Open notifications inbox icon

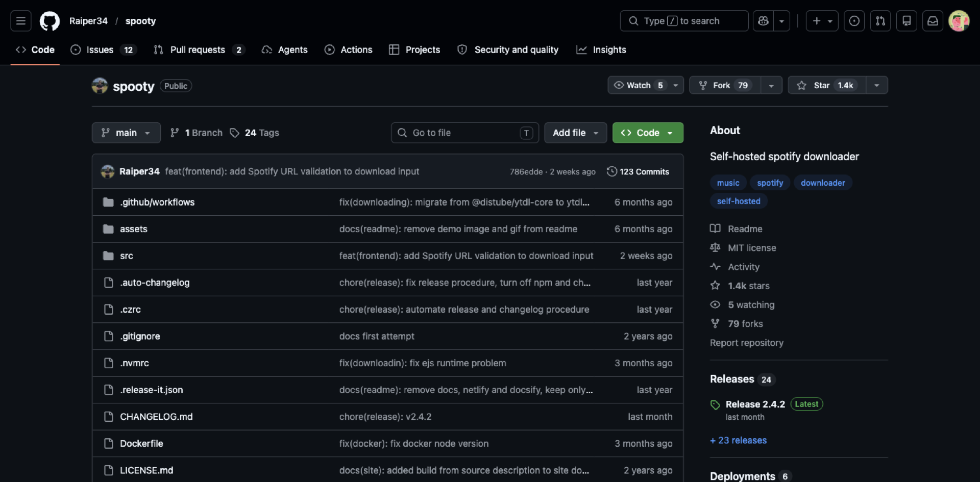(x=933, y=21)
